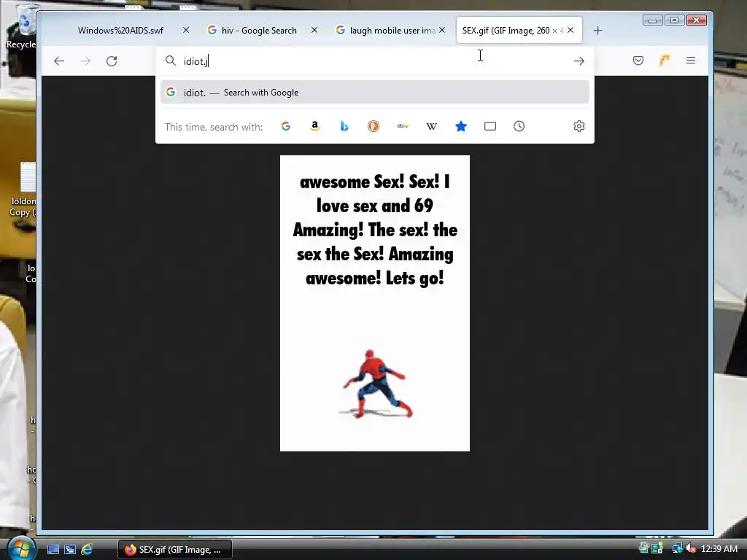Search open tabs via tabs icon
This screenshot has height=560, width=747.
490,126
